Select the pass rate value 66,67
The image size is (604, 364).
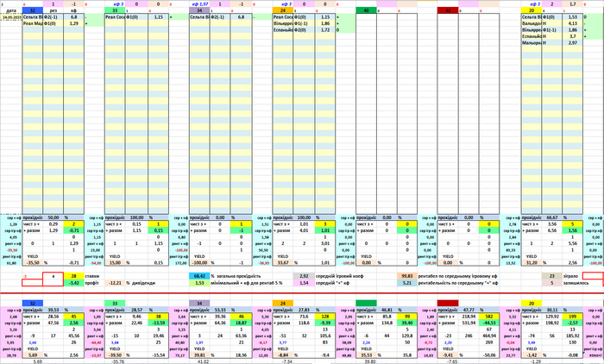pyautogui.click(x=552, y=217)
